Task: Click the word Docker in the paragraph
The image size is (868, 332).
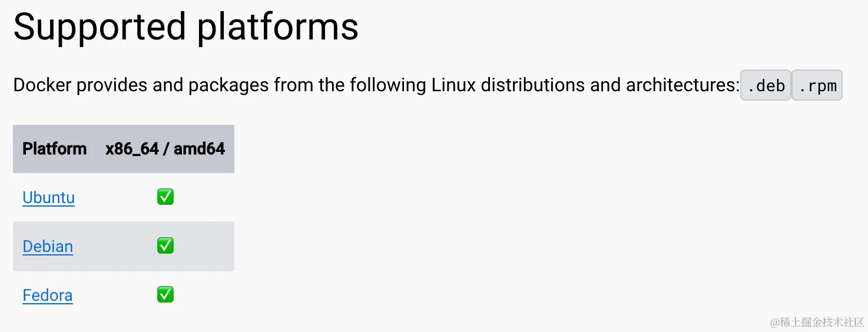Action: click(42, 85)
